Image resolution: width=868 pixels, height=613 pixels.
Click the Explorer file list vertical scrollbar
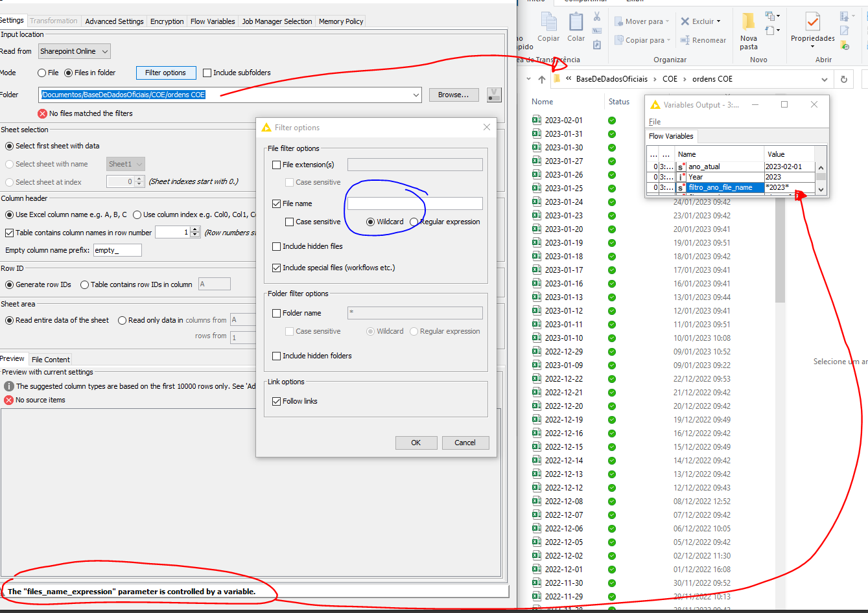click(x=780, y=249)
